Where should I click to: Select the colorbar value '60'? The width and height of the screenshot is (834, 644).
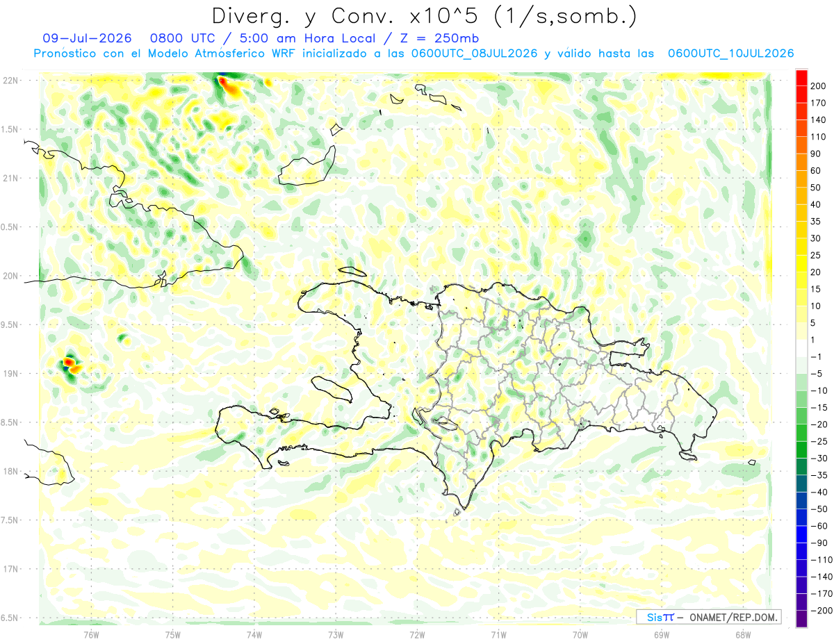pos(816,171)
